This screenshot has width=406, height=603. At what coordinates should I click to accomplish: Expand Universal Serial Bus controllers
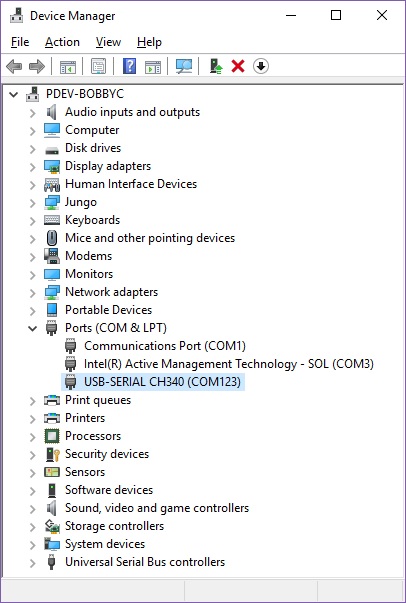point(33,563)
